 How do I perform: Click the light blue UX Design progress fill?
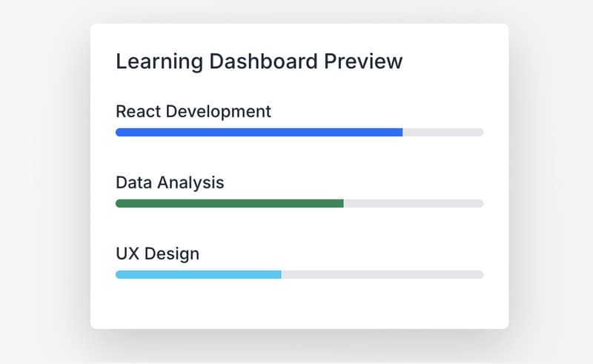point(198,274)
